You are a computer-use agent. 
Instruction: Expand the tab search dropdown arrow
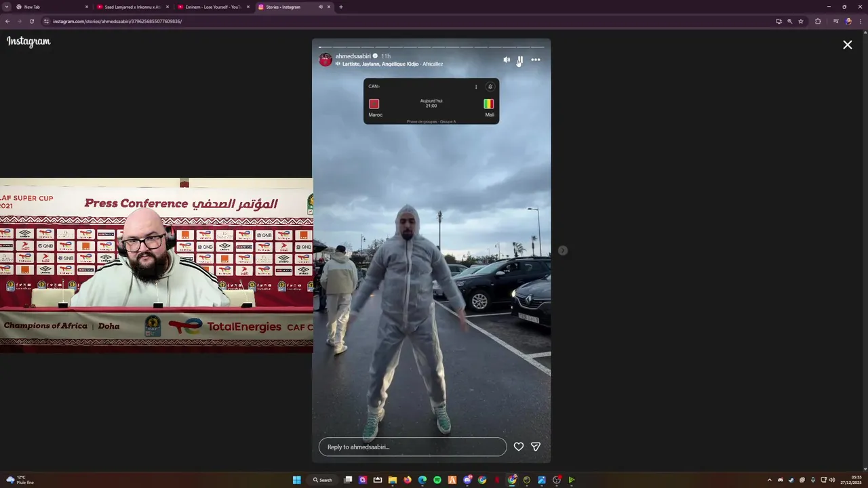[x=6, y=7]
